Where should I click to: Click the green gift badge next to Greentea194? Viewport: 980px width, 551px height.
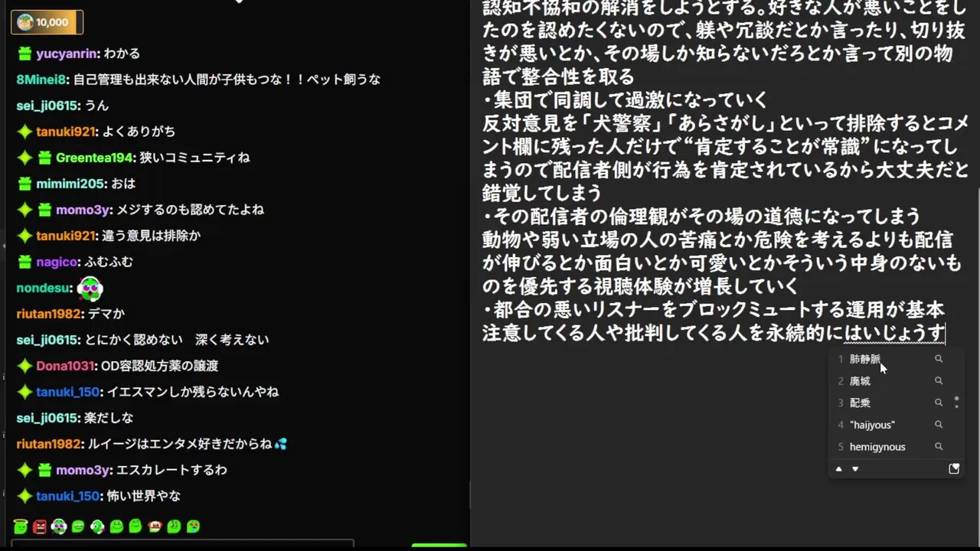pos(45,158)
